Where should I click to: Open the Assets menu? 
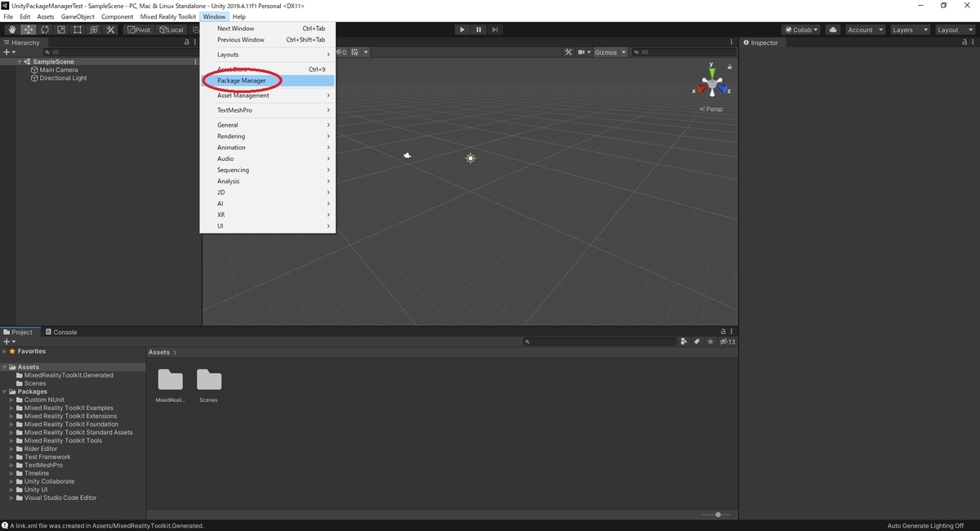(46, 16)
